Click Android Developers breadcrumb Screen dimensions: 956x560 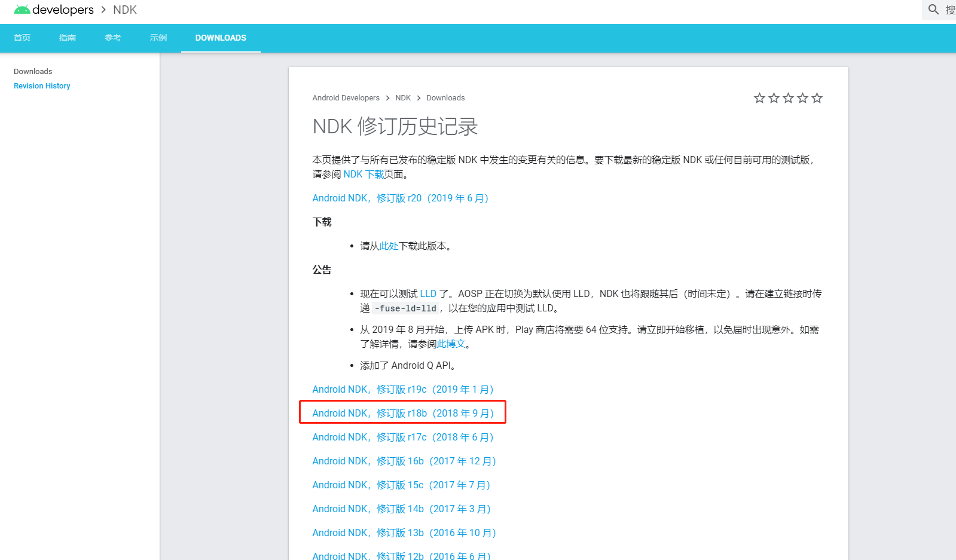coord(346,98)
